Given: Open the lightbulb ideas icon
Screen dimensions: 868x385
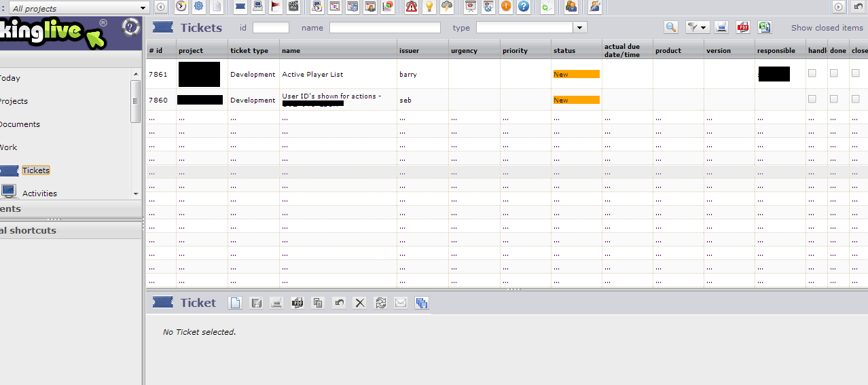Looking at the screenshot, I should [429, 7].
